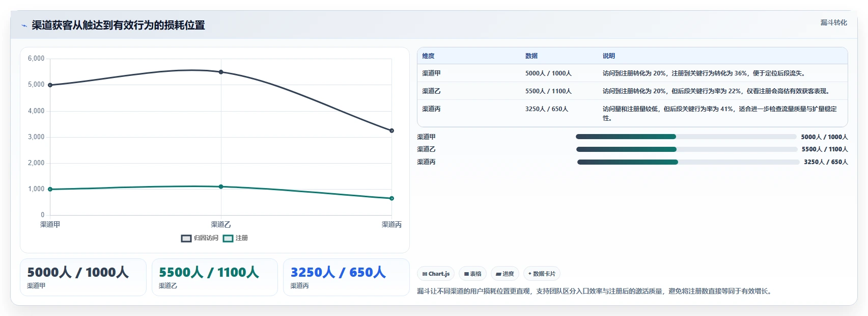Screen dimensions: 868x316
Task: Click the 数据 column header
Action: 531,56
